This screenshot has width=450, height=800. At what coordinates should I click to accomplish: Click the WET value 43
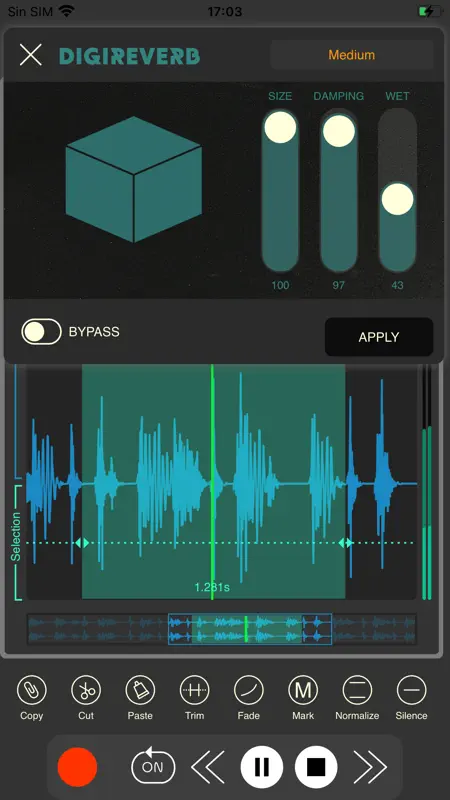pos(397,285)
